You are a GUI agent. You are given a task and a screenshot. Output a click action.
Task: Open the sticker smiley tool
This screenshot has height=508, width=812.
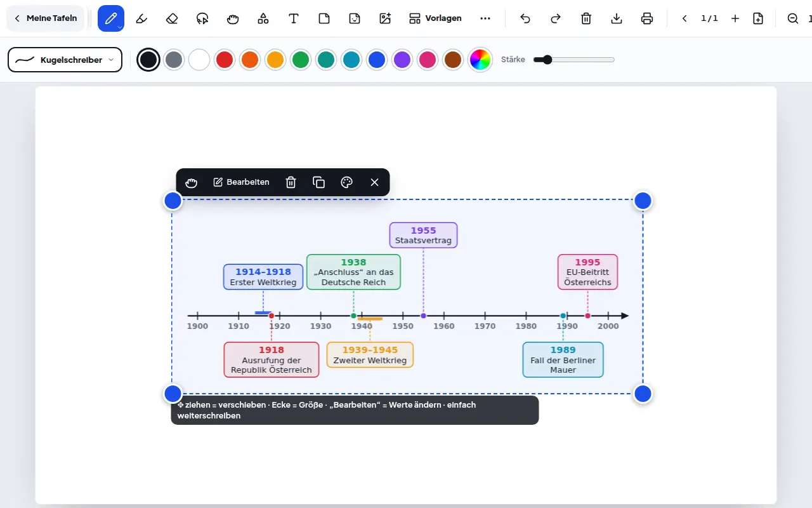click(x=355, y=18)
